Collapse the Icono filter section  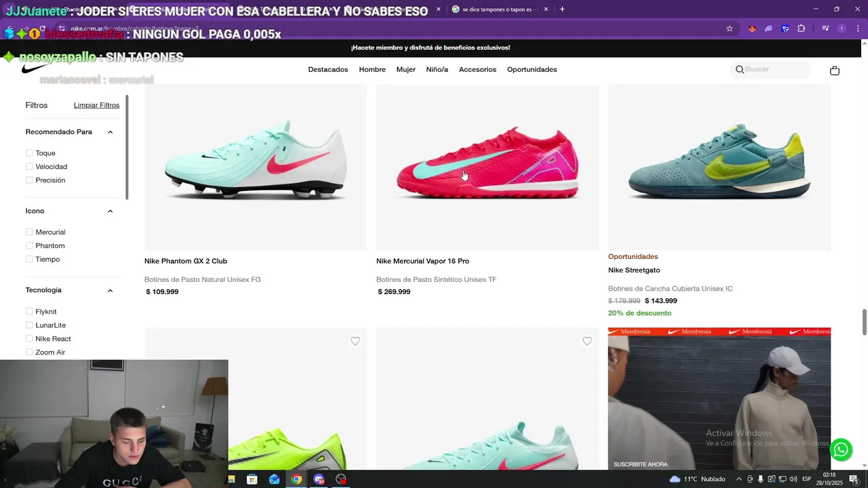point(110,211)
